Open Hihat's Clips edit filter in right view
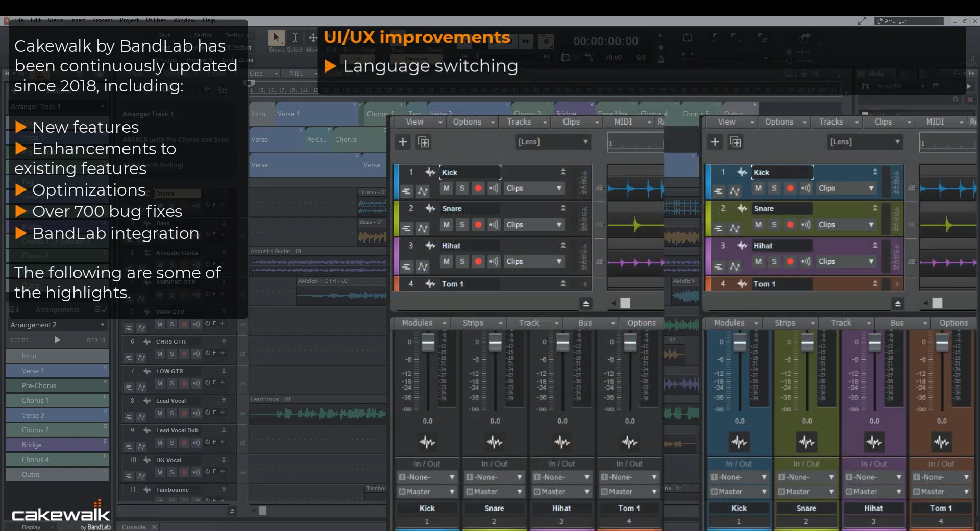Image resolution: width=980 pixels, height=531 pixels. [846, 261]
